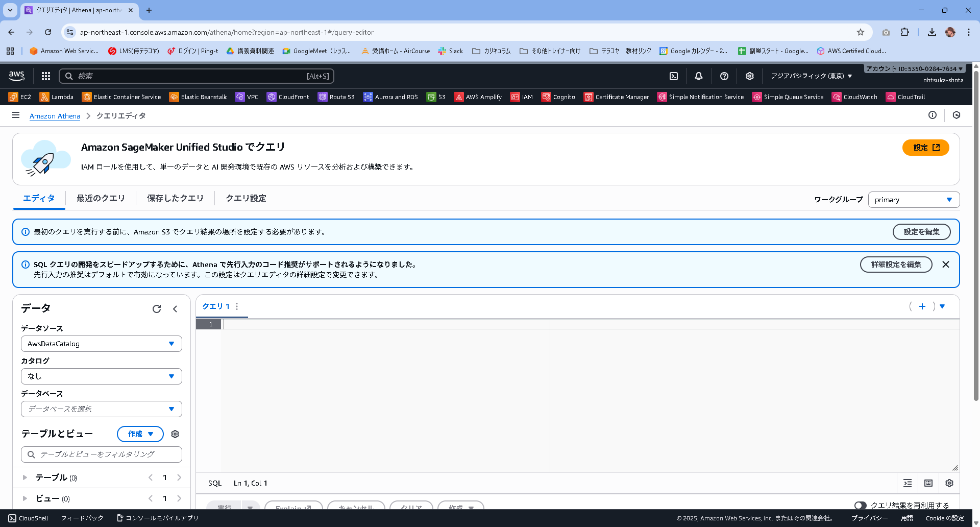Open keyboard shortcuts icon in editor footer
The width and height of the screenshot is (980, 527).
tap(928, 483)
